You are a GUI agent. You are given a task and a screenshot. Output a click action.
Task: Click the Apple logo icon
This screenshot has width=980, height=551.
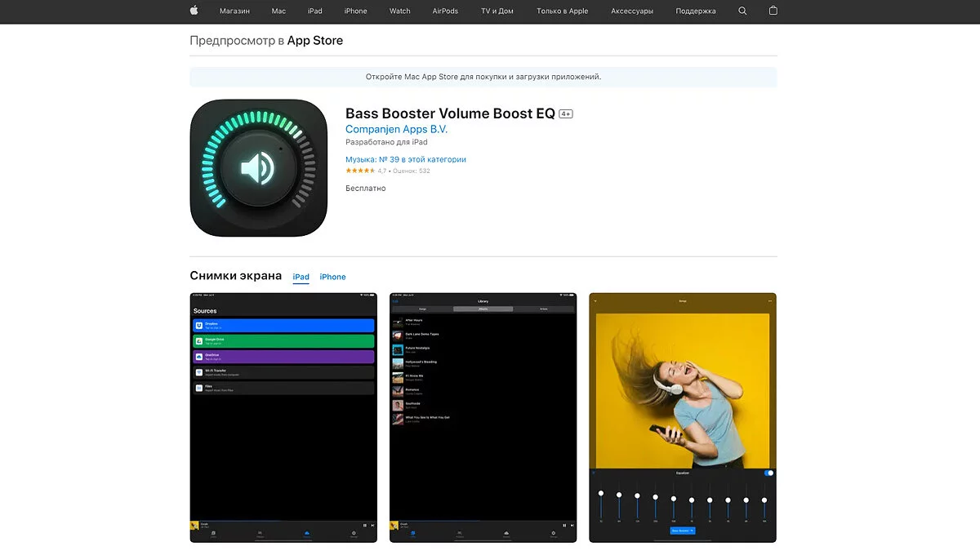pos(194,11)
